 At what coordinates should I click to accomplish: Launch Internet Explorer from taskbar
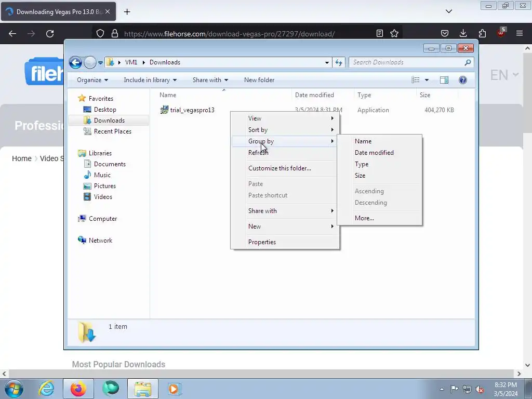[46, 389]
